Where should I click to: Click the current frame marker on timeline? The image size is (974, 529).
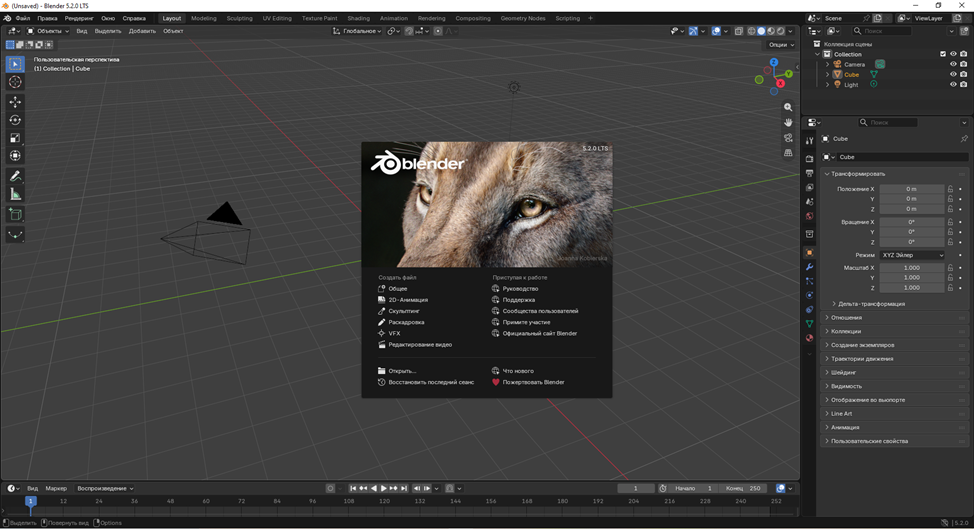pos(30,500)
